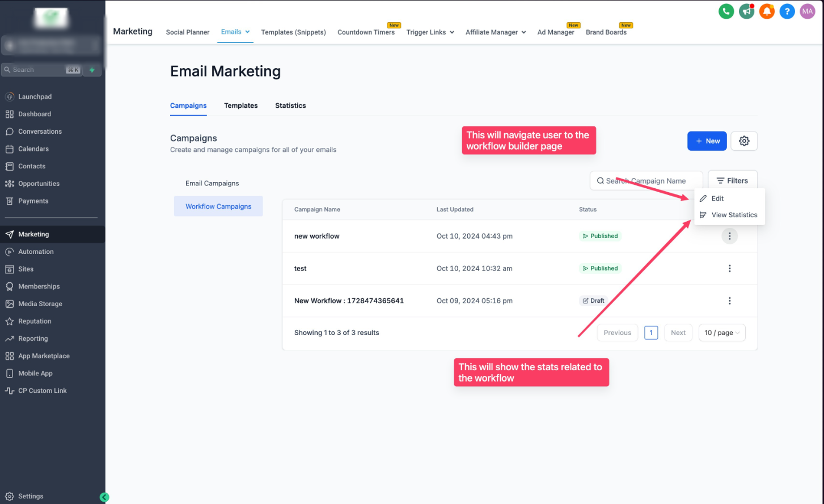Select the Email Campaigns section

point(212,183)
